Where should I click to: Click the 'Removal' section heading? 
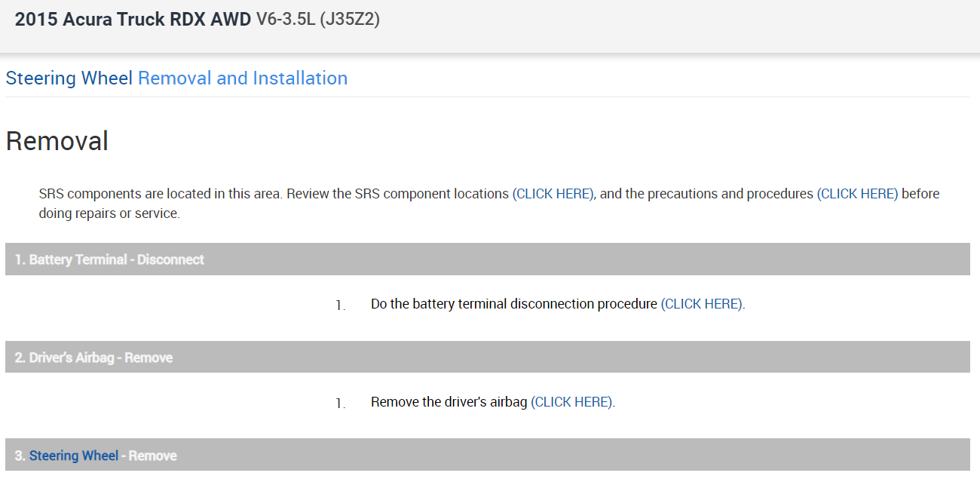[x=57, y=141]
